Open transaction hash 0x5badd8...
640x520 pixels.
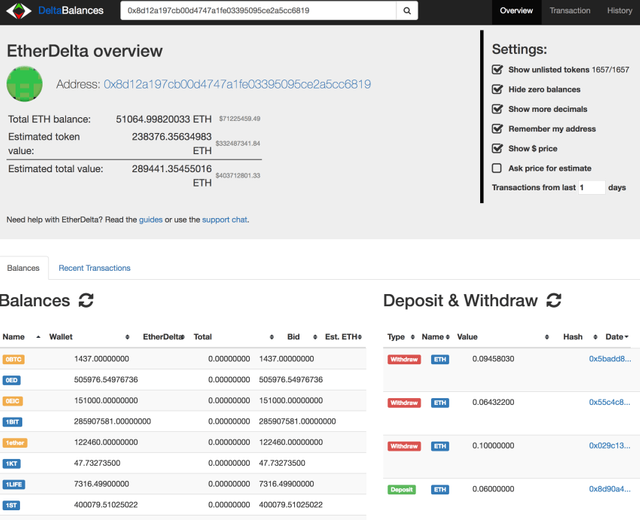point(610,359)
